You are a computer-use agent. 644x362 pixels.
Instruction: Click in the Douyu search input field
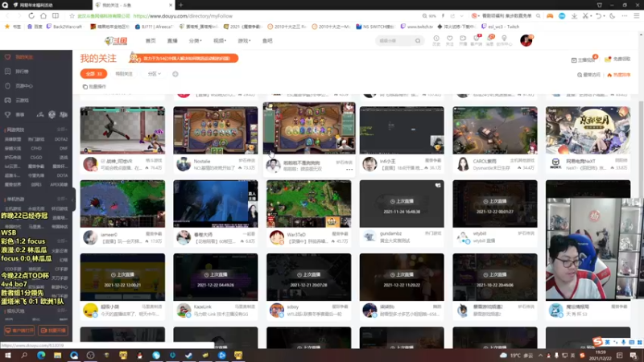394,41
